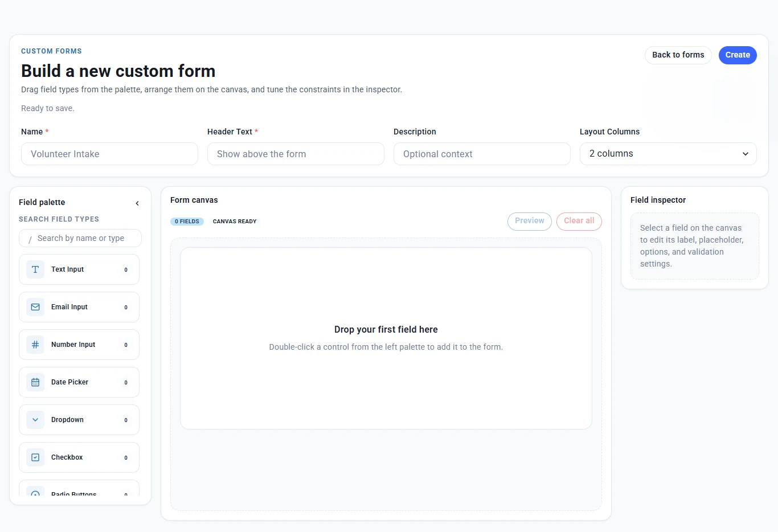Click the Checkbox count badge
The height and width of the screenshot is (532, 778).
pyautogui.click(x=126, y=458)
